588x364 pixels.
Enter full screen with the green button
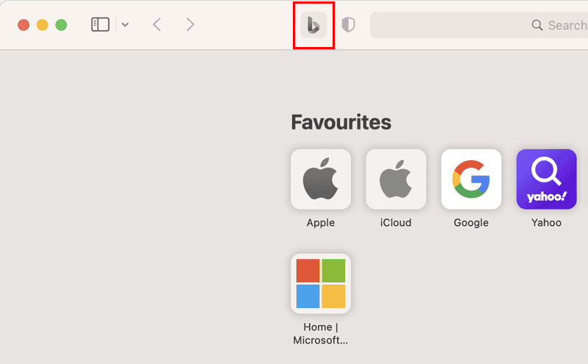click(61, 25)
